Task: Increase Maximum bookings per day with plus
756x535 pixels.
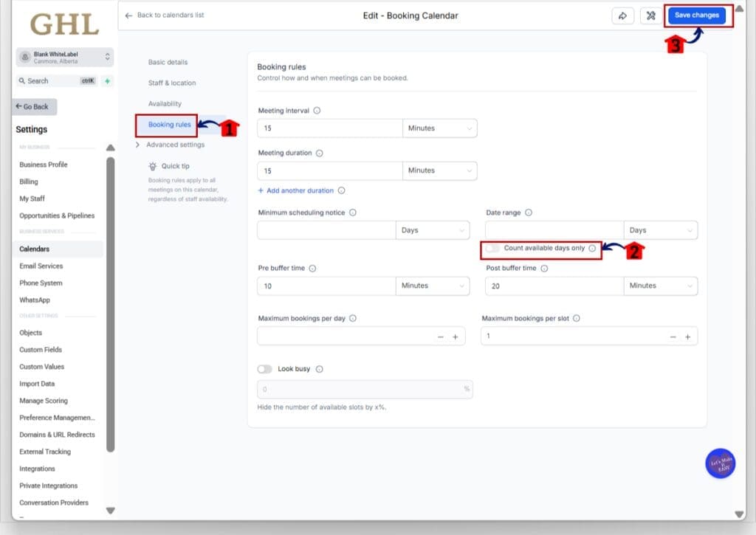Action: click(455, 337)
